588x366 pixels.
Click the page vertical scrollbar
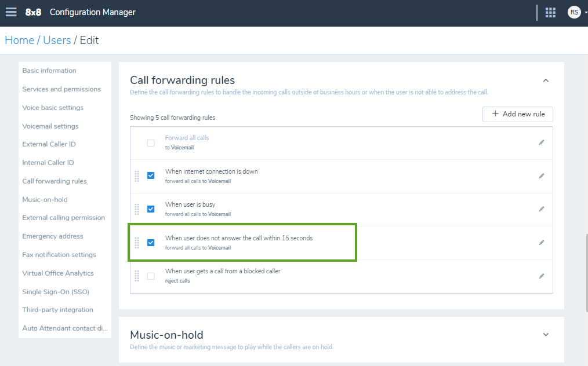586,273
